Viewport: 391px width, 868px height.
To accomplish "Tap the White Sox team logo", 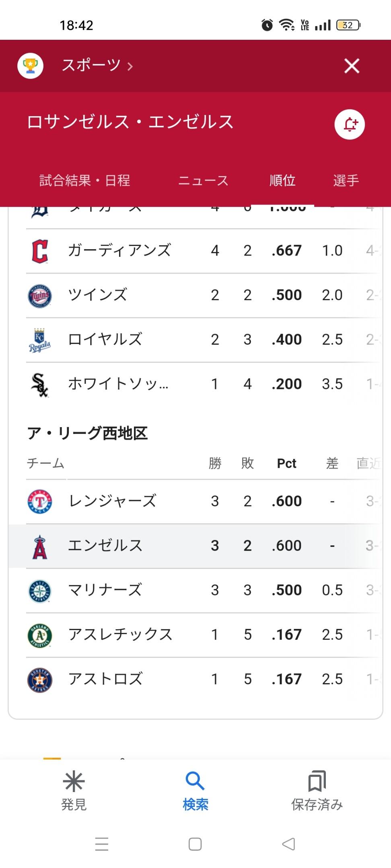I will pyautogui.click(x=40, y=385).
